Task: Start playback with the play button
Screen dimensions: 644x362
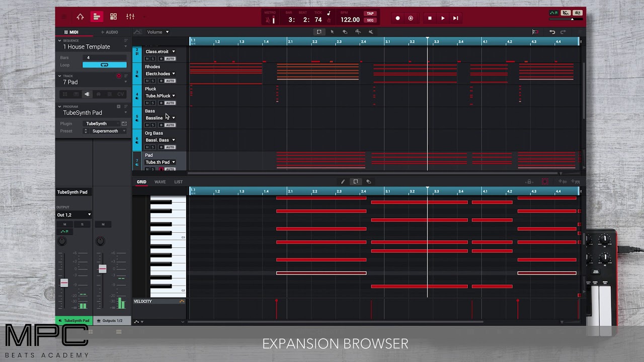Action: 443,18
